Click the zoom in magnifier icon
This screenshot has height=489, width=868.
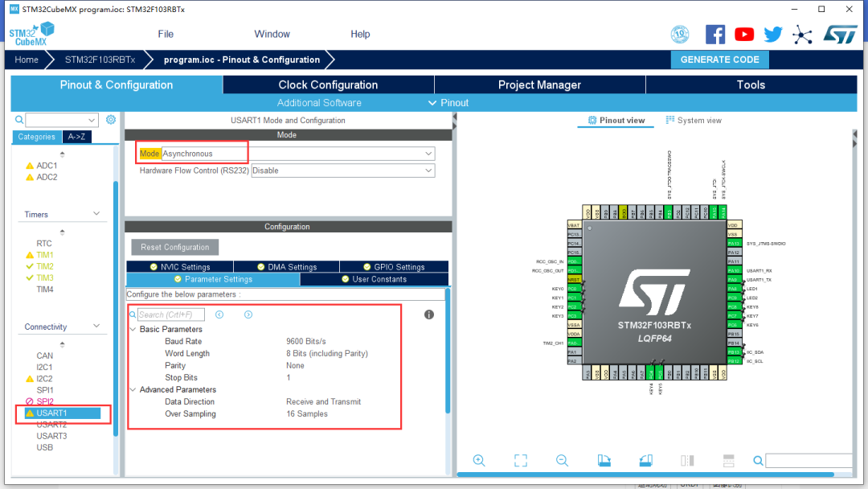pyautogui.click(x=479, y=461)
